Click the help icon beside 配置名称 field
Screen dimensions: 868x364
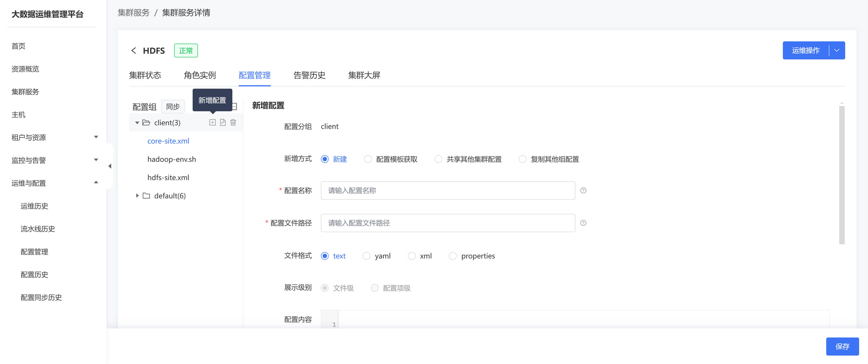583,191
